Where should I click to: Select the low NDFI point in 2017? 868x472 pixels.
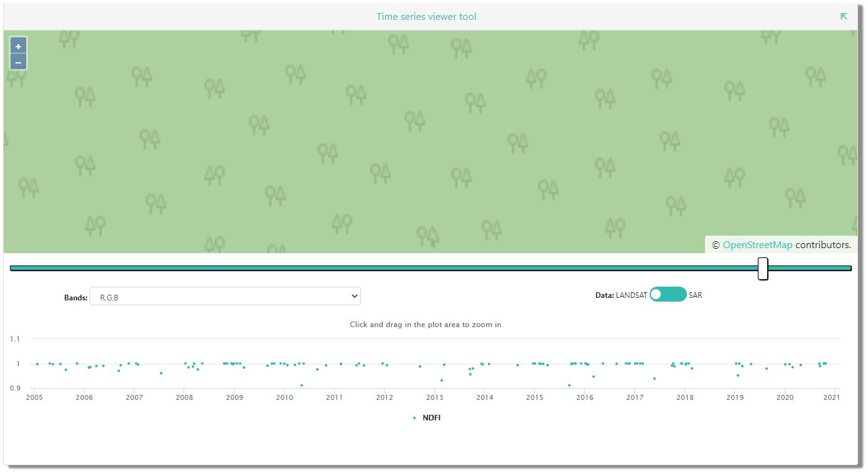654,378
